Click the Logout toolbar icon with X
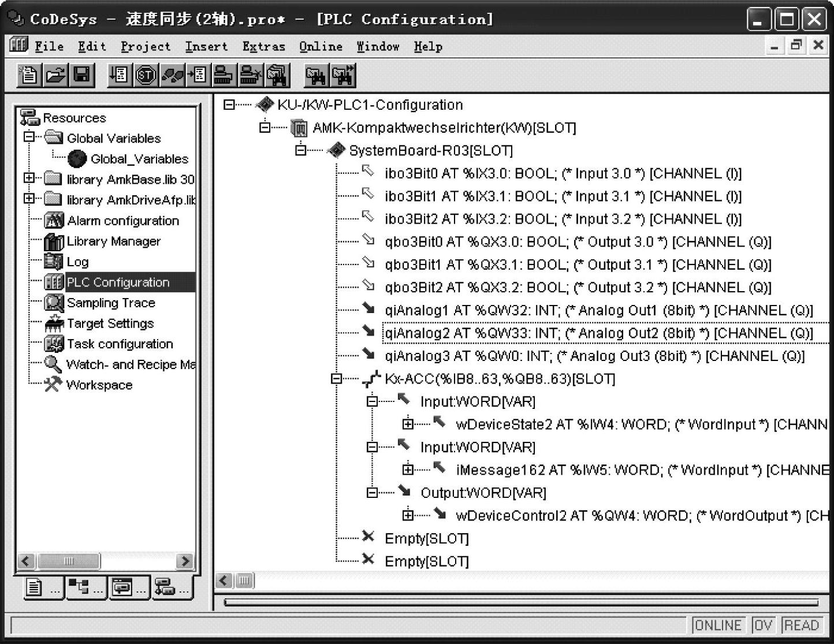Image resolution: width=834 pixels, height=644 pixels. tap(251, 75)
